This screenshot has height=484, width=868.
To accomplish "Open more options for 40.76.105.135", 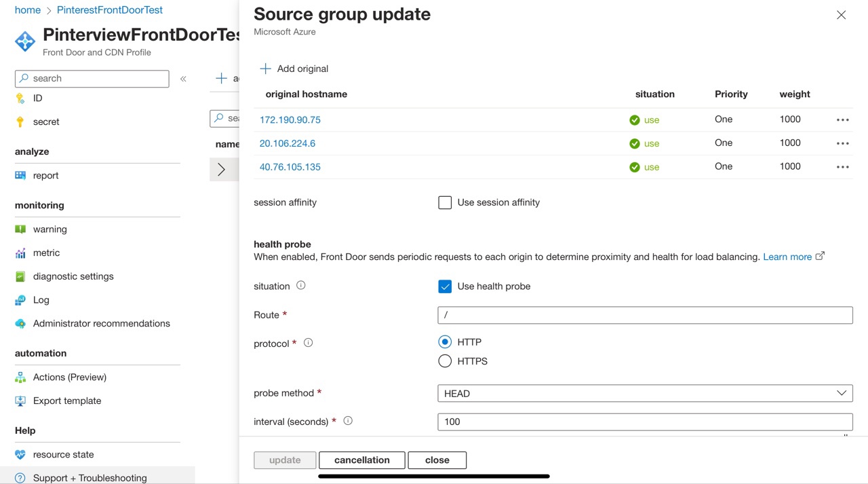I will (843, 167).
